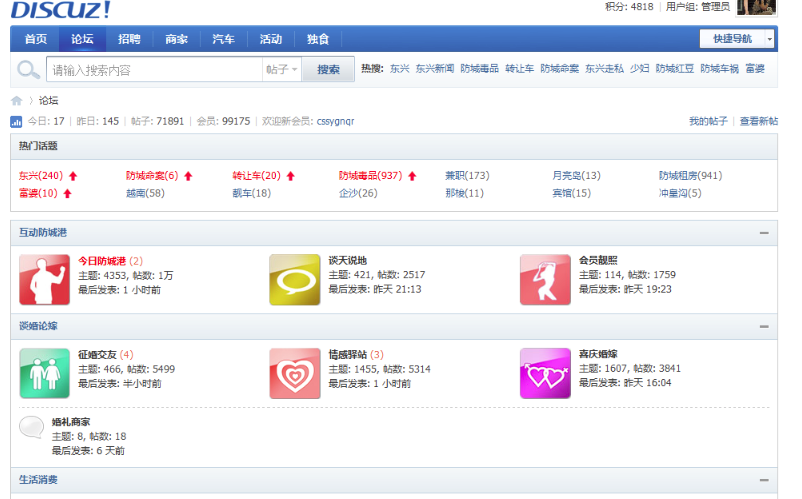Open 喜庆婚嫁 last post 昨天 16:04
The width and height of the screenshot is (802, 499).
648,383
